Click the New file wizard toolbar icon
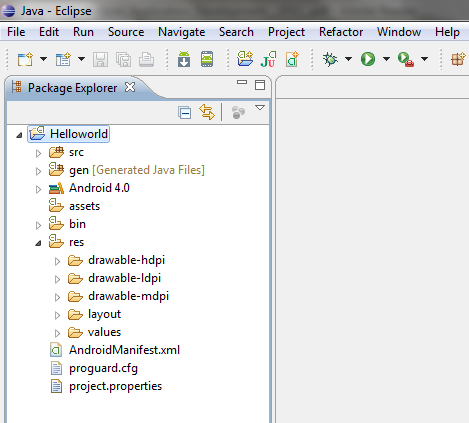 click(x=25, y=59)
